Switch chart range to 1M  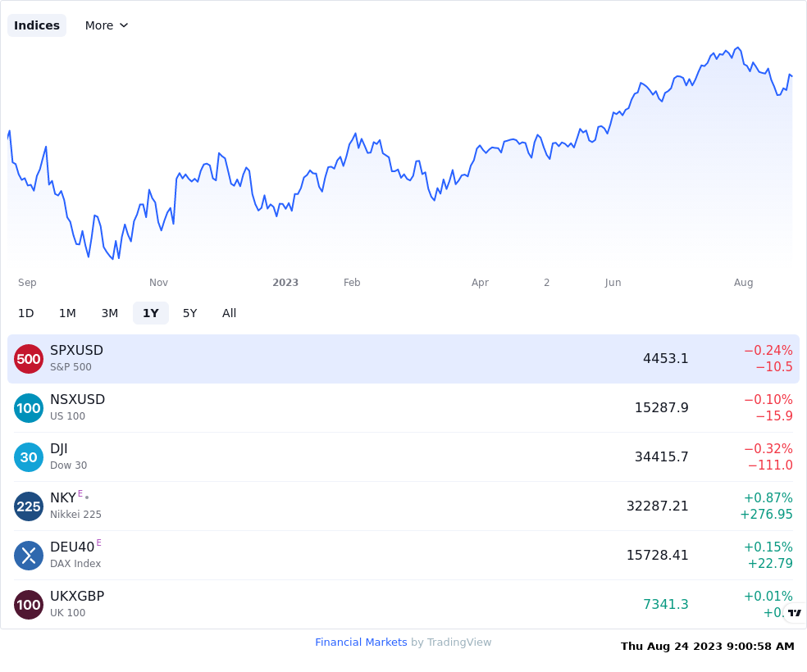pos(67,313)
